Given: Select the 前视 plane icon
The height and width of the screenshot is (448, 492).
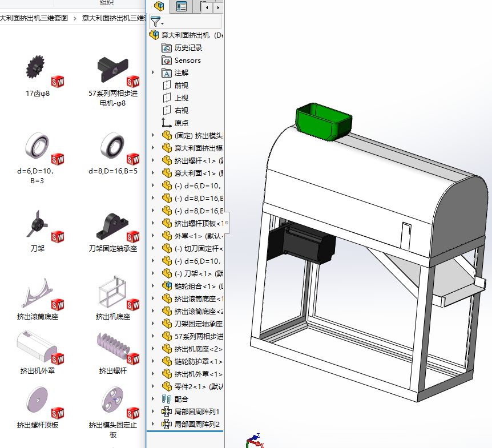Looking at the screenshot, I should (167, 86).
